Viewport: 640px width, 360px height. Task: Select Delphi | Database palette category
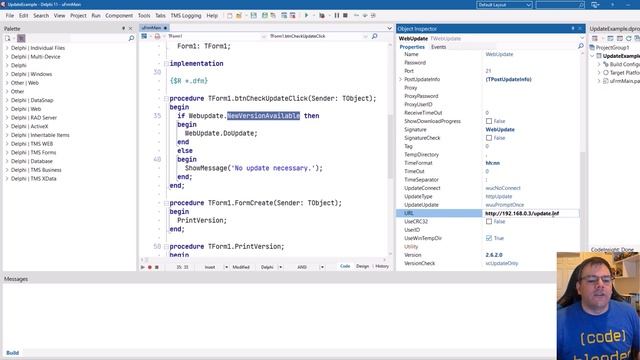pos(31,161)
